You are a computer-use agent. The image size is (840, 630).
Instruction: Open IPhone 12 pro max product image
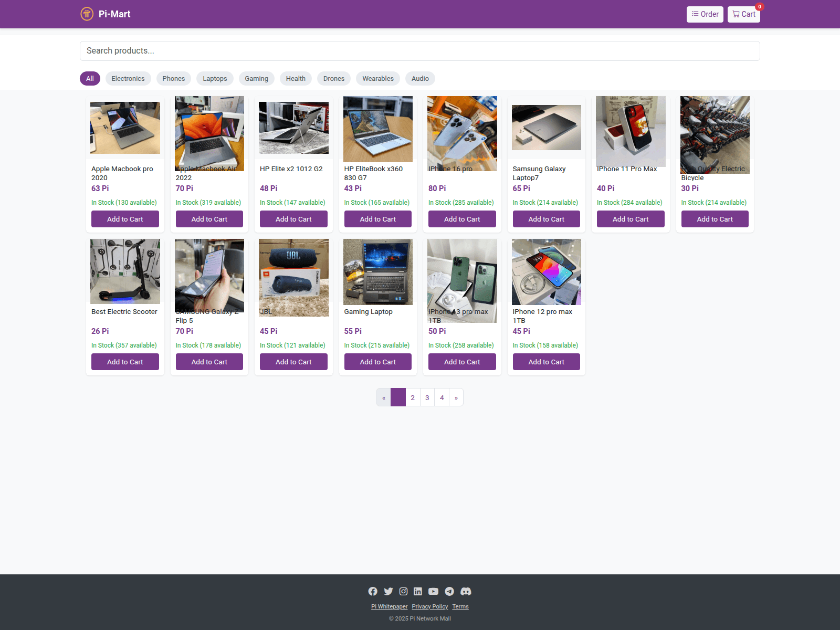547,272
